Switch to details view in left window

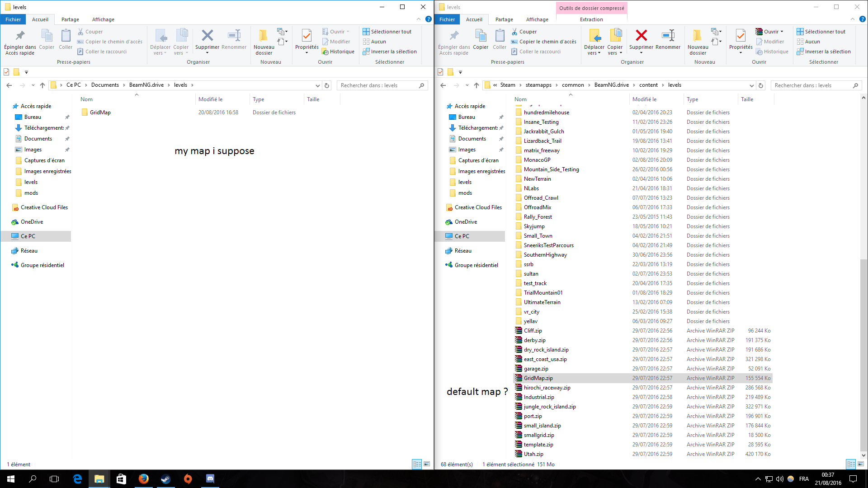(417, 464)
